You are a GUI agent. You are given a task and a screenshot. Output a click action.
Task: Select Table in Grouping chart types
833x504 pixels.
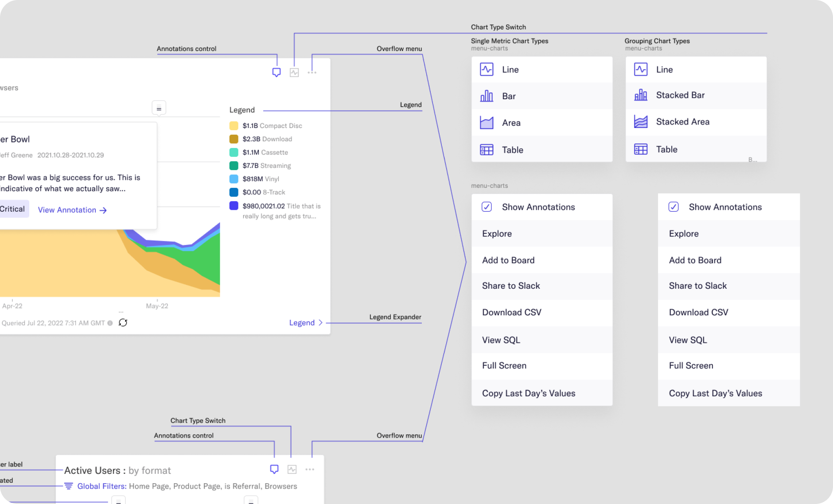click(x=696, y=149)
